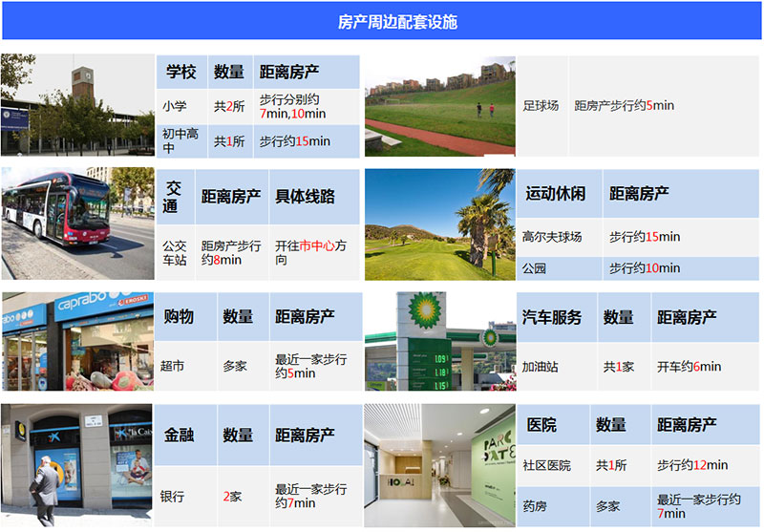Select the 学校 table header
Viewport: 764px width, 532px height.
pos(181,73)
